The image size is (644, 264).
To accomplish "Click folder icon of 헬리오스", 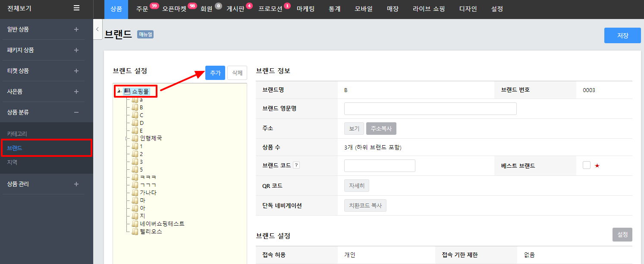I will click(135, 232).
